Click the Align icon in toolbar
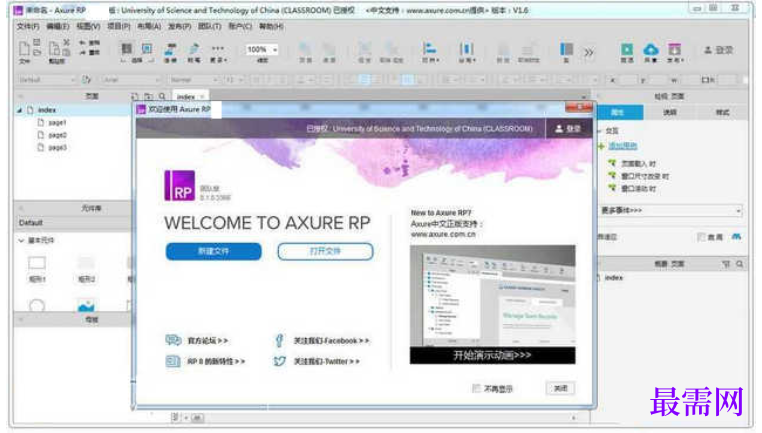The height and width of the screenshot is (433, 762). (x=430, y=50)
